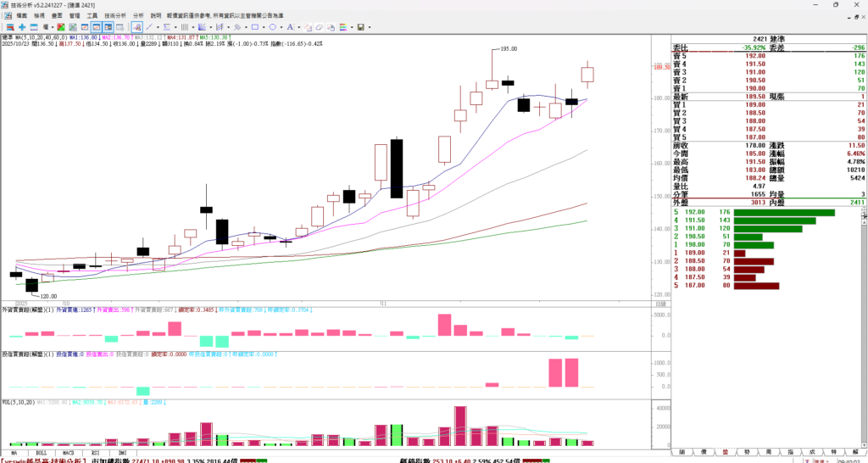868x463 pixels.
Task: Click the blue plus add icon
Action: 21,27
